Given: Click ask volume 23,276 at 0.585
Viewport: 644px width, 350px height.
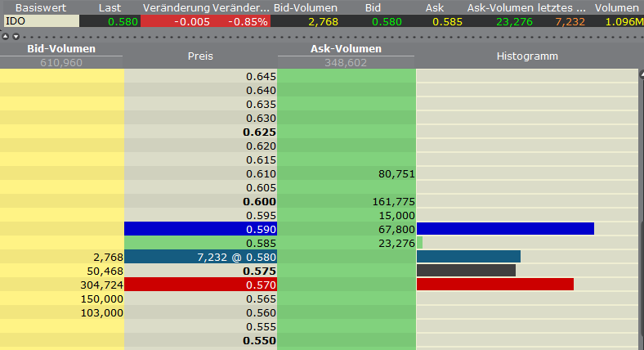Looking at the screenshot, I should point(396,243).
